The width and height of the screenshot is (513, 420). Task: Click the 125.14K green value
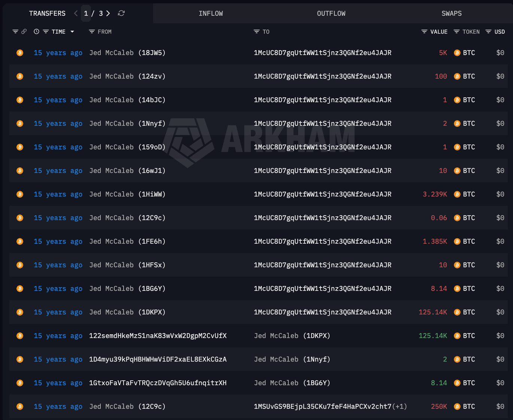(433, 336)
